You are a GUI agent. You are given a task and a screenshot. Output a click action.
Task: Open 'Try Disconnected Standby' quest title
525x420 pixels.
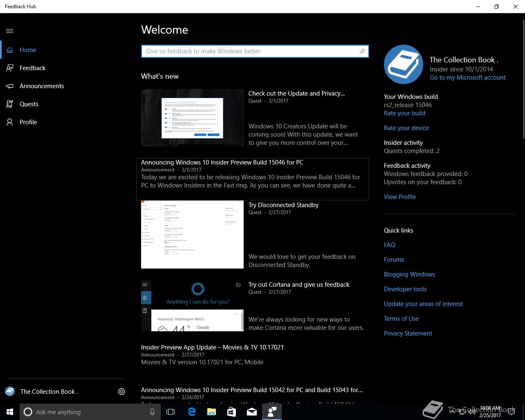[x=283, y=205]
